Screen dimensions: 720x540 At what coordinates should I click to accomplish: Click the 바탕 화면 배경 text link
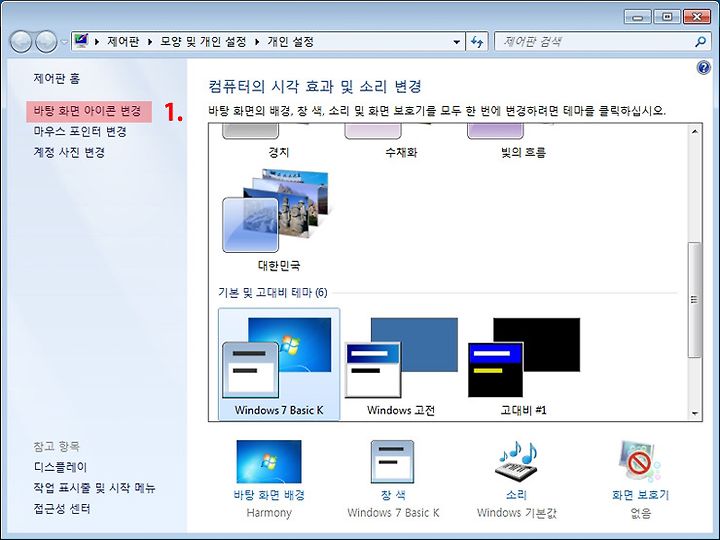pyautogui.click(x=269, y=495)
